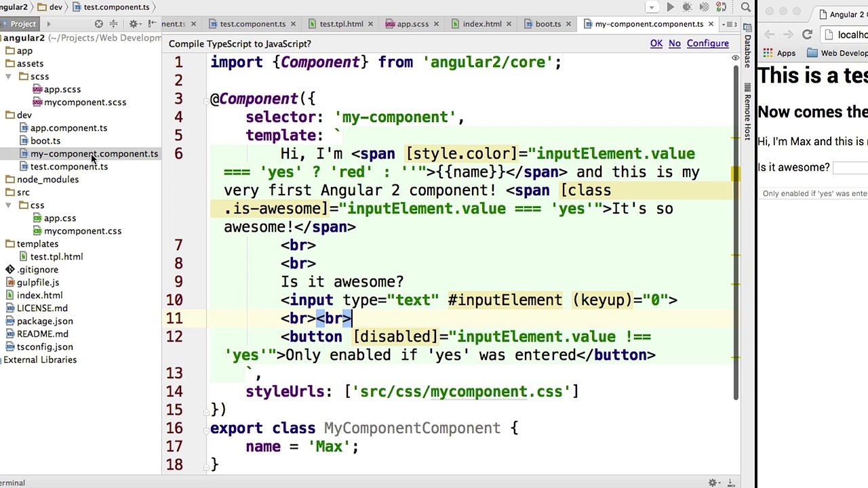The width and height of the screenshot is (868, 488).
Task: Collapse the scss folder under assets
Action: (x=8, y=77)
